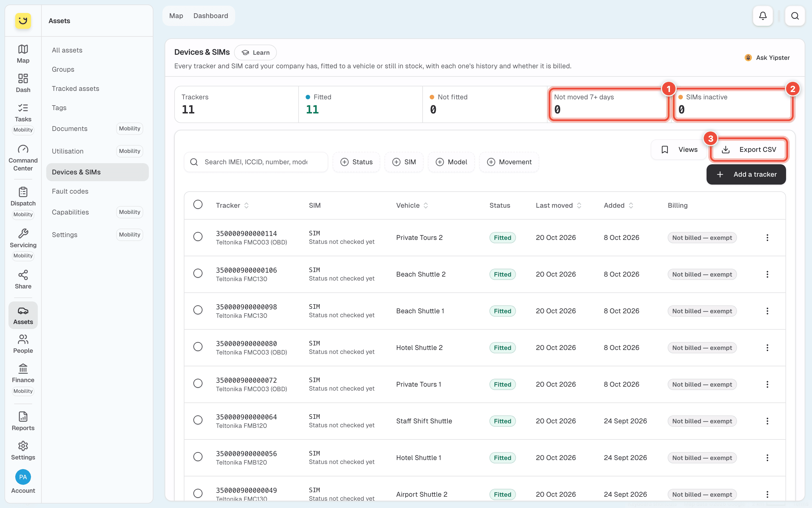
Task: Open the Views menu
Action: [x=679, y=150]
